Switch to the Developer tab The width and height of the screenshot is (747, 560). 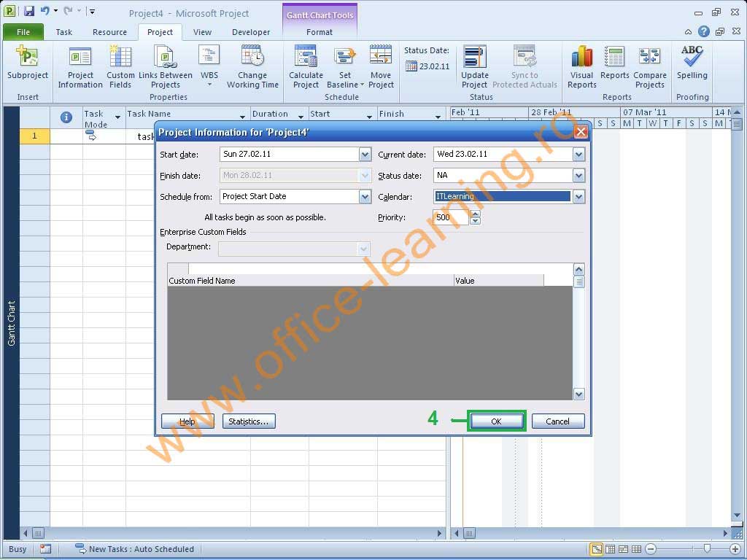pos(251,32)
